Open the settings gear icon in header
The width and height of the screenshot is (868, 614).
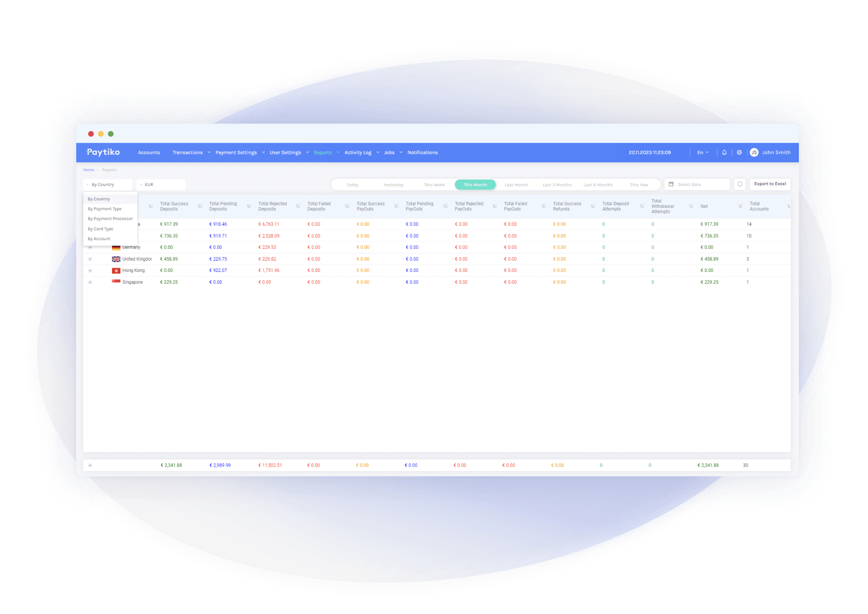tap(739, 152)
